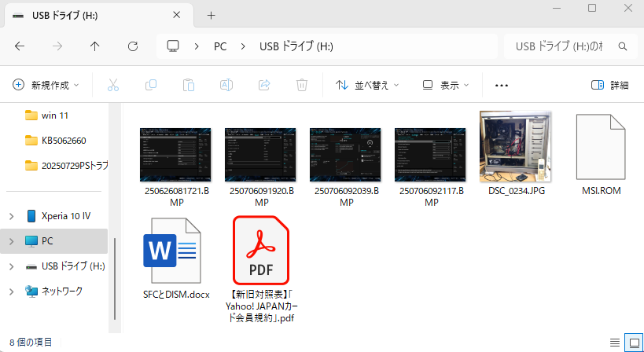Image resolution: width=644 pixels, height=352 pixels.
Task: Click the Delete trash can icon
Action: (x=302, y=85)
